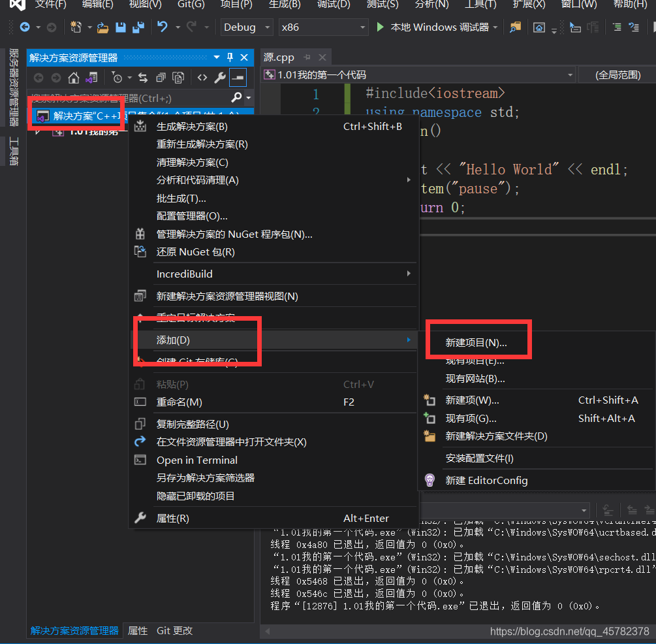The height and width of the screenshot is (644, 656).
Task: Expand the 1.01我的第一个代码 project node
Action: (x=38, y=131)
